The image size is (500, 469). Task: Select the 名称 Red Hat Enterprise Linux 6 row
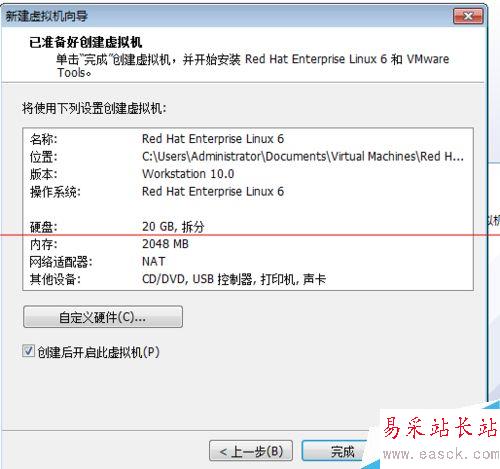[x=248, y=139]
